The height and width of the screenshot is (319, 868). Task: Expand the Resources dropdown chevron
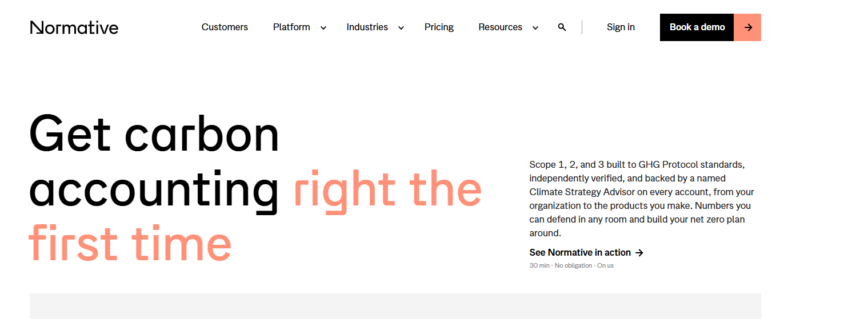click(535, 28)
